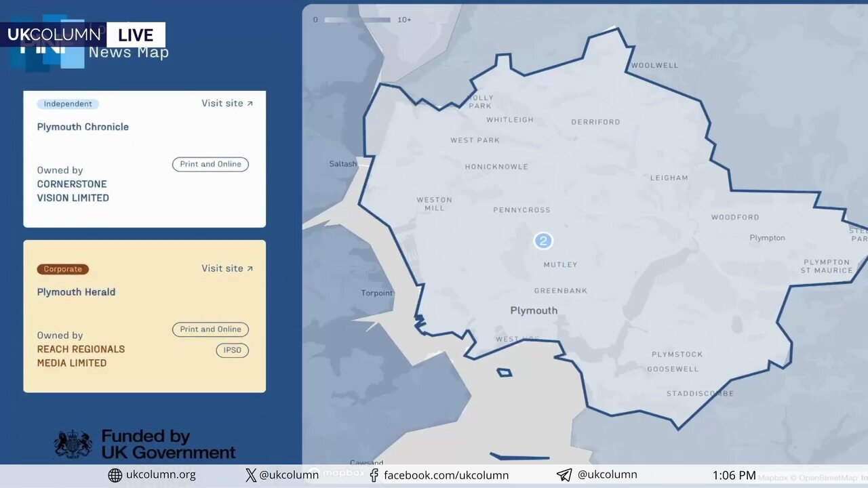Click the 10+ legend label
The image size is (868, 488).
click(404, 20)
